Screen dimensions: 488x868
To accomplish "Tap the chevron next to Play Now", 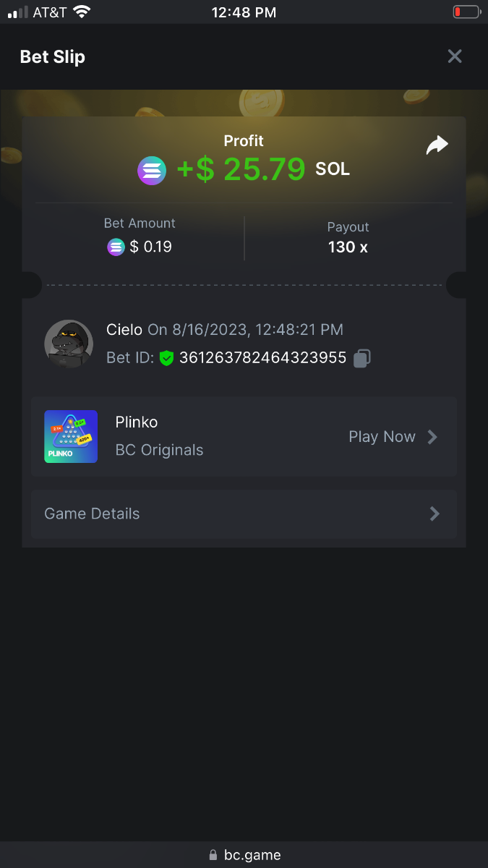I will pos(432,437).
